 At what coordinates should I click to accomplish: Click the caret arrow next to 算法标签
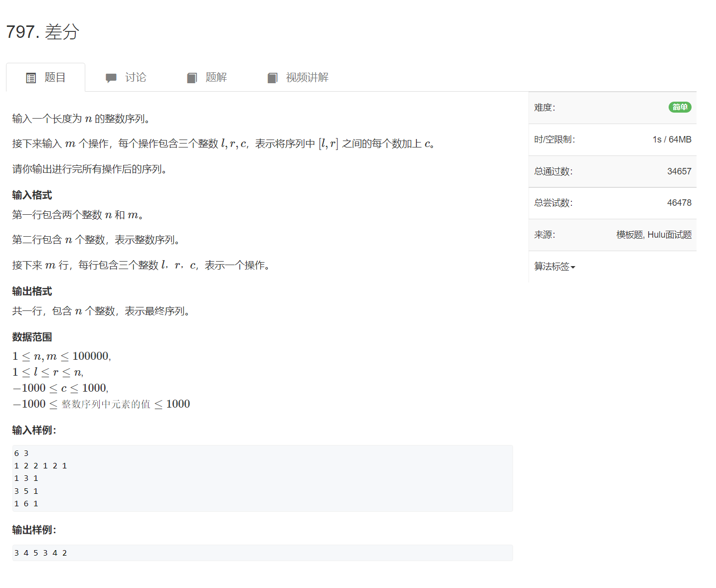573,268
